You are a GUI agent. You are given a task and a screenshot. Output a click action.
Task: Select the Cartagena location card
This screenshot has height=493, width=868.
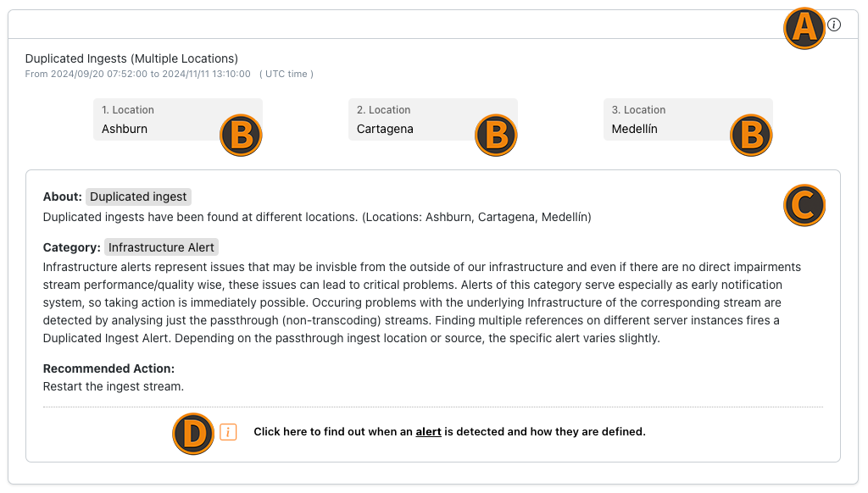[x=433, y=119]
